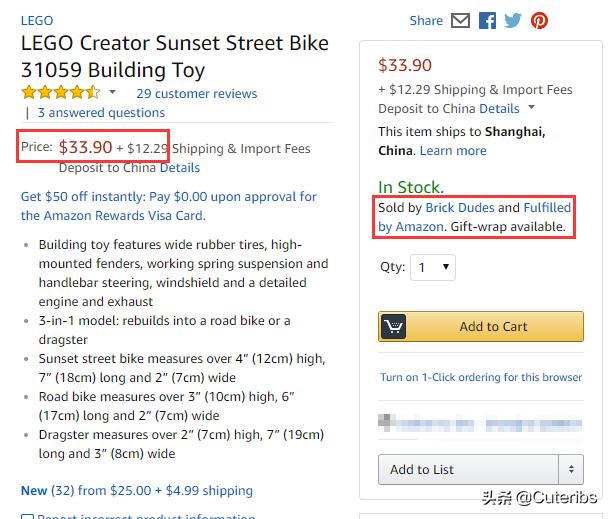Visit the LEGO brand link
The image size is (611, 519).
click(37, 20)
